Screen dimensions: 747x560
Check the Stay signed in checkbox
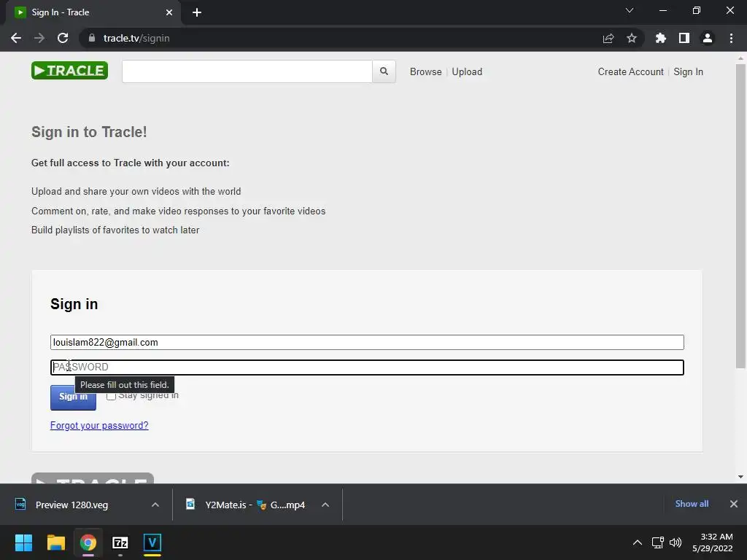click(x=111, y=396)
